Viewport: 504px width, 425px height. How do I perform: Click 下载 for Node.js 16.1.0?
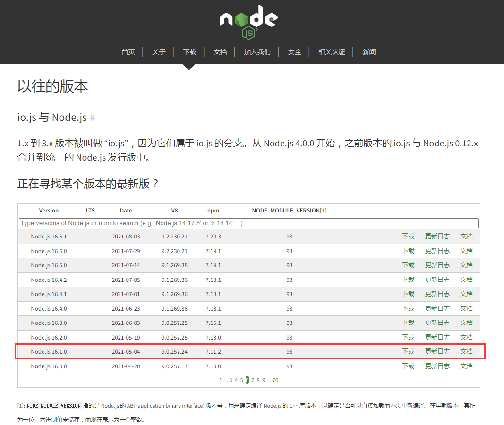click(x=409, y=351)
